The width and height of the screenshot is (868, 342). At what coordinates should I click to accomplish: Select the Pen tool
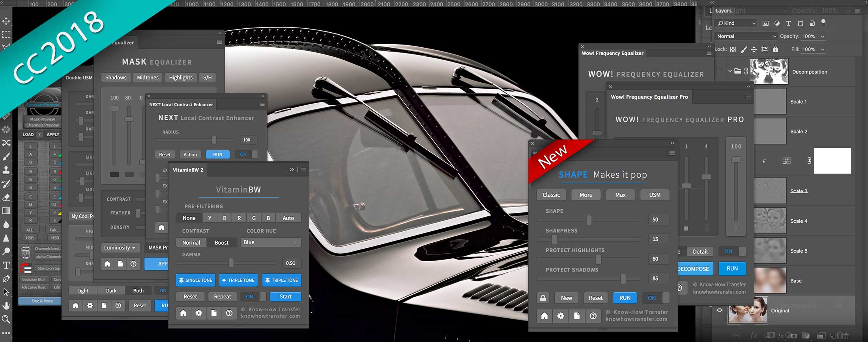(x=6, y=279)
